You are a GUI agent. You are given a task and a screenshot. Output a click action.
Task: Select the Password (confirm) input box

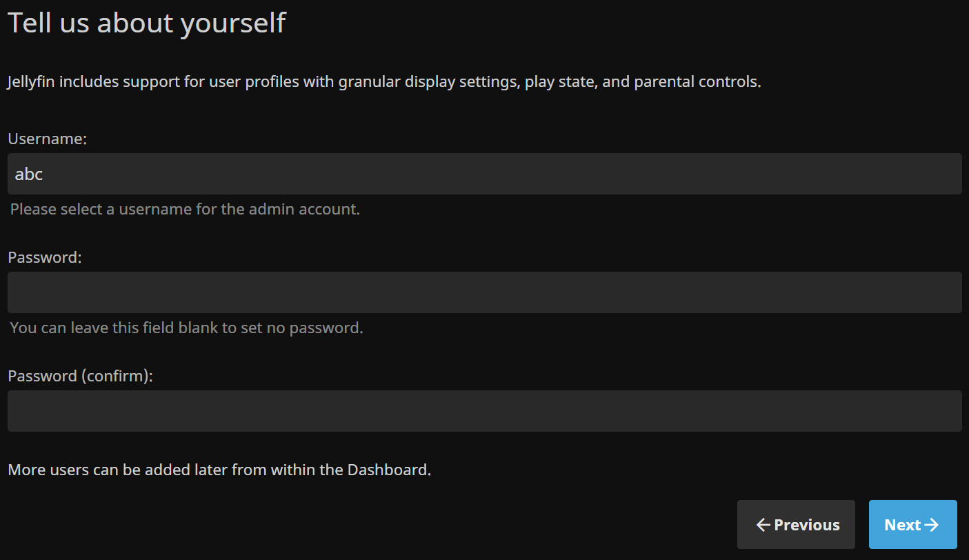pos(484,411)
